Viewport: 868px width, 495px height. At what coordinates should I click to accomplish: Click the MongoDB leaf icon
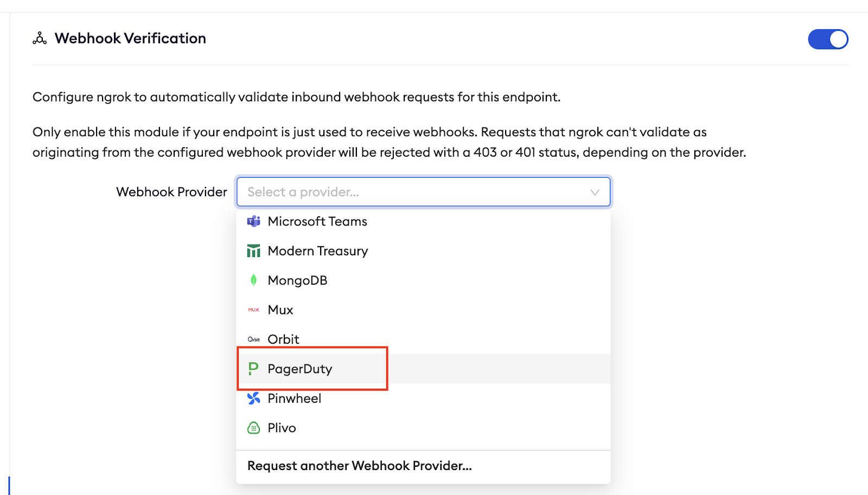253,280
